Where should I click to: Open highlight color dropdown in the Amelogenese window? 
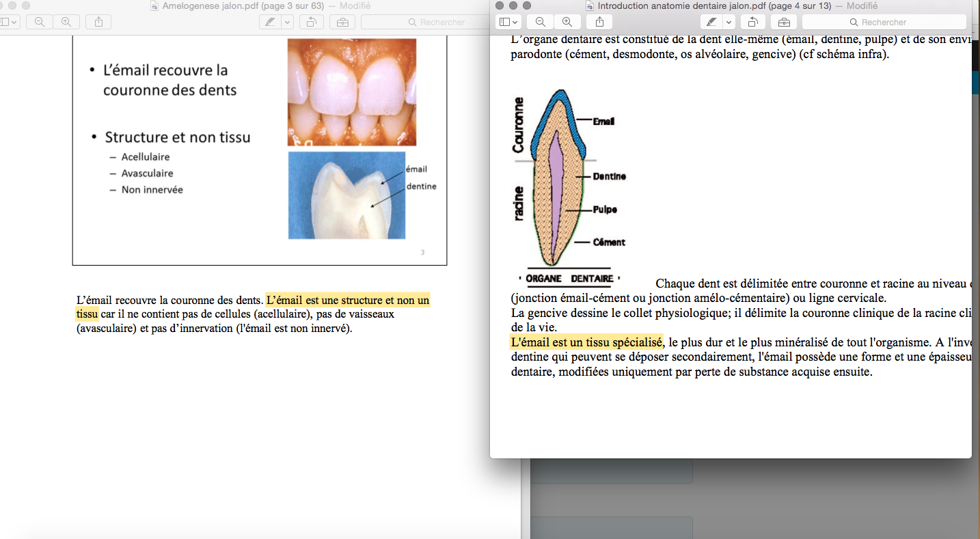coord(288,22)
